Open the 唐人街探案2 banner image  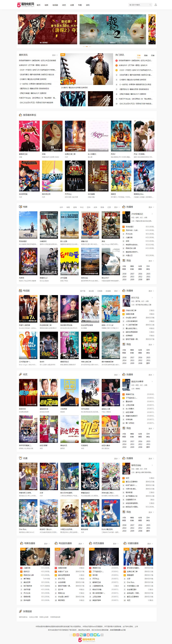click(48, 29)
